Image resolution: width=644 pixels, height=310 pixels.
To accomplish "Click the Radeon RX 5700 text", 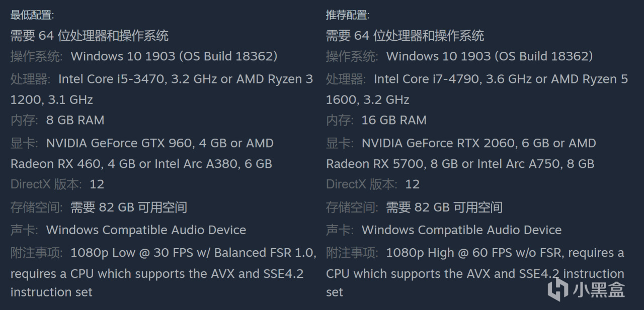I will (376, 164).
